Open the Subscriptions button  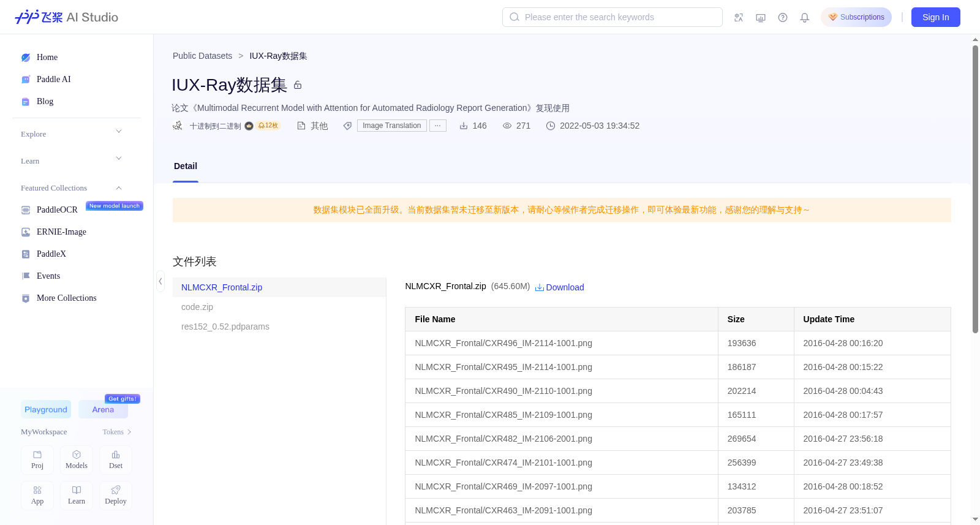point(856,17)
